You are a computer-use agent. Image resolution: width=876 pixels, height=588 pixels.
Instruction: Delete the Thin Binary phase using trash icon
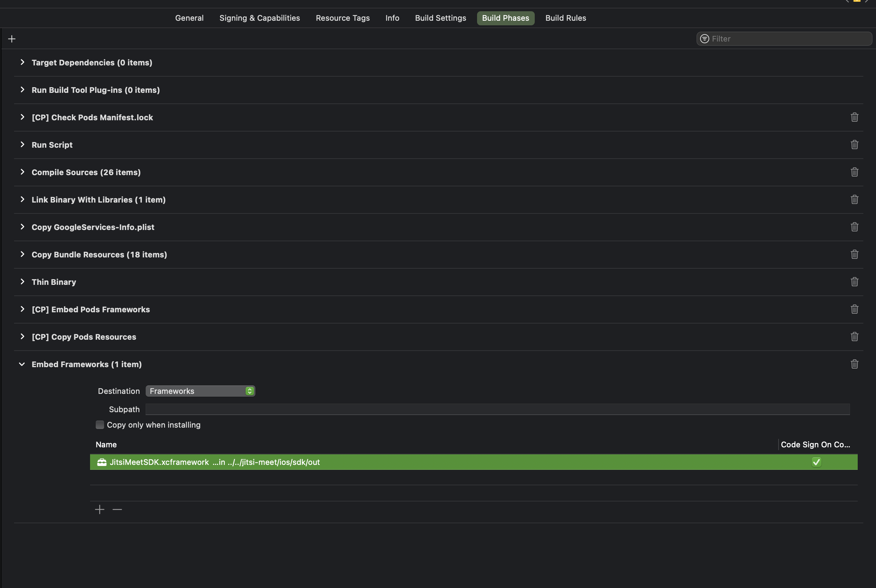coord(854,282)
